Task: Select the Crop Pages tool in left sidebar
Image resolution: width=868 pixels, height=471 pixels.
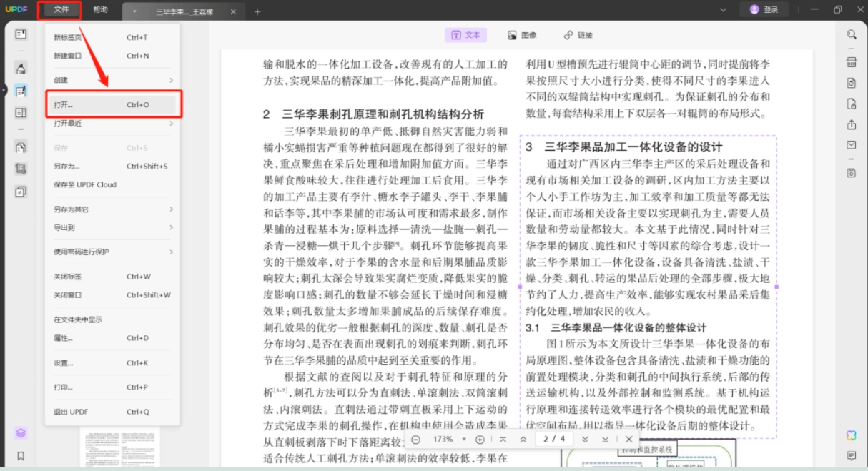Action: (x=21, y=169)
